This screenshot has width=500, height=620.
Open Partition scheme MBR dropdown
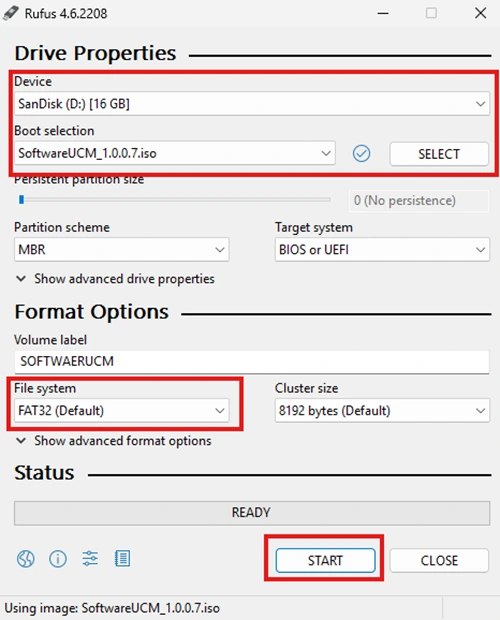[x=121, y=250]
